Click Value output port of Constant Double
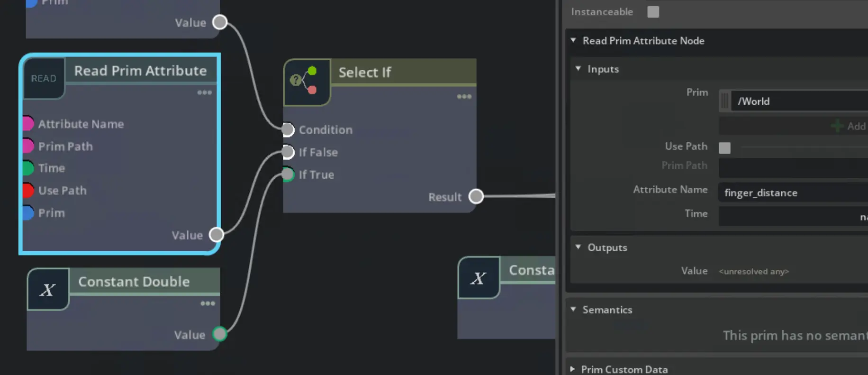The image size is (868, 375). pos(219,334)
